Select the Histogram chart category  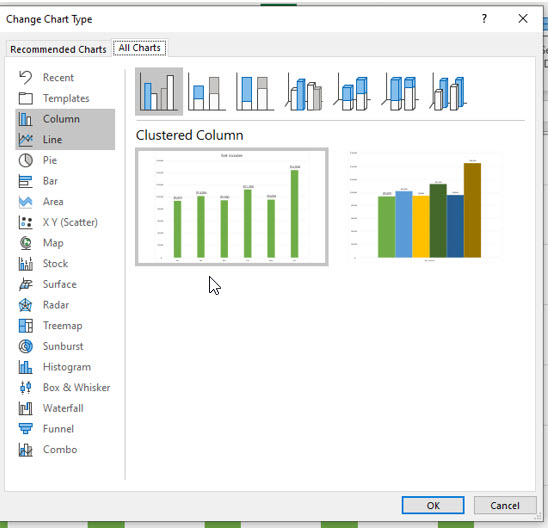(x=65, y=367)
